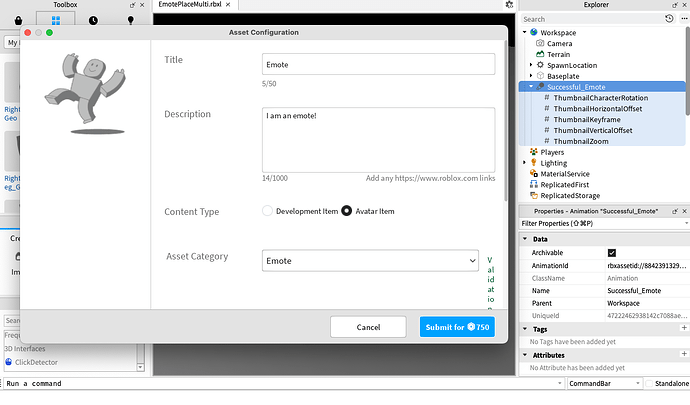Open the Asset Category dropdown
The height and width of the screenshot is (405, 690).
tap(370, 260)
